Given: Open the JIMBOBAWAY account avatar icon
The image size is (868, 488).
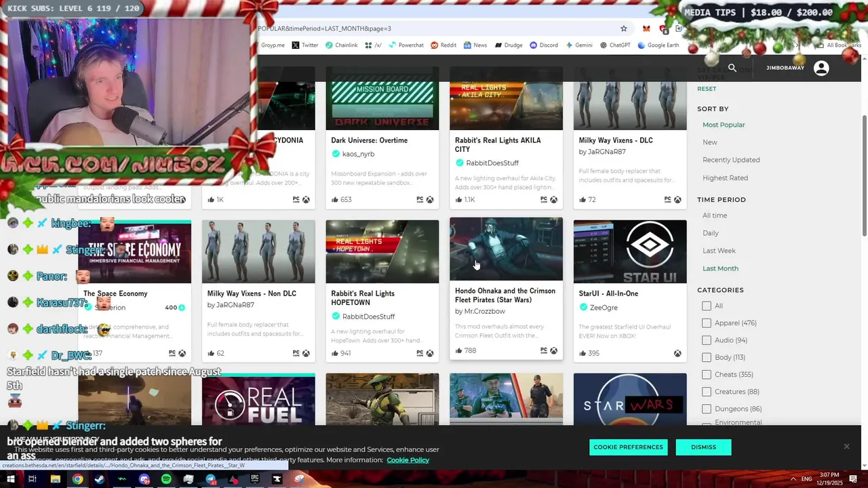Looking at the screenshot, I should [x=821, y=68].
